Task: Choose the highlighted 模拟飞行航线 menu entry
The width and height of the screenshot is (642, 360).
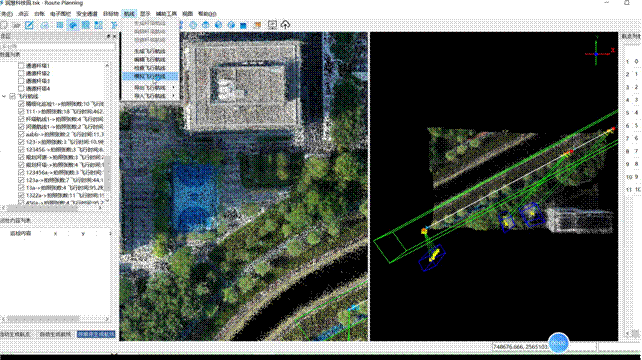Action: tap(150, 77)
